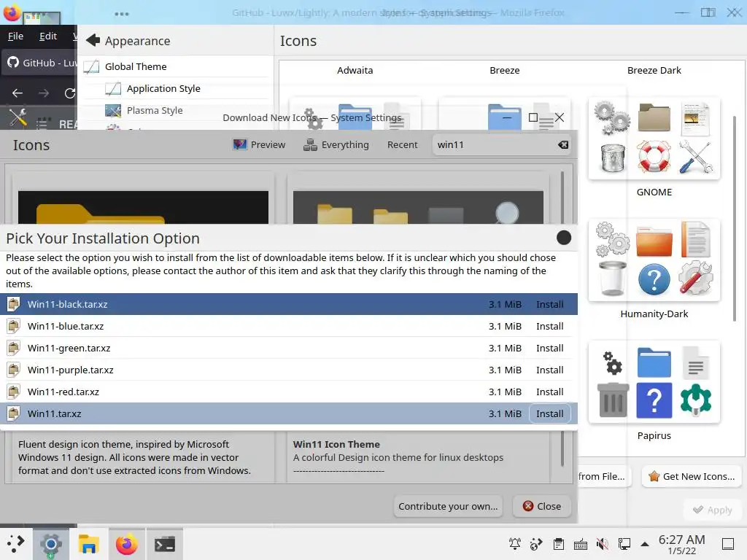Open the clock showing 6:27 AM
The image size is (747, 560).
(682, 544)
